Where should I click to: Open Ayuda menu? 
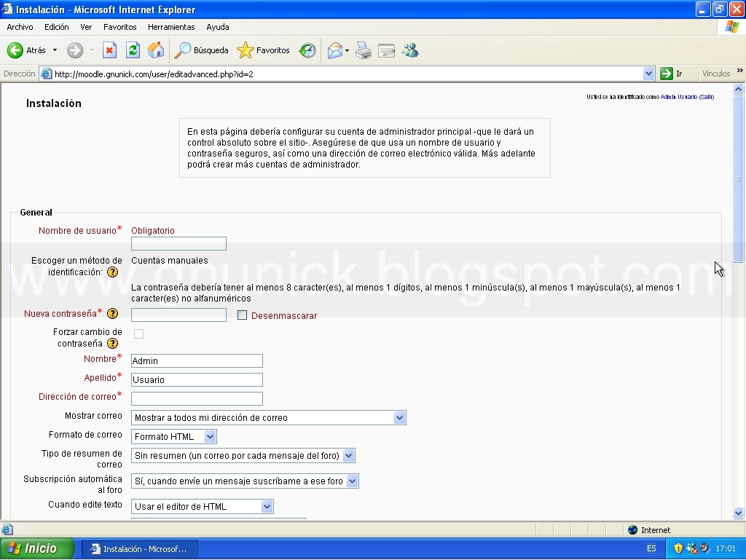(218, 27)
